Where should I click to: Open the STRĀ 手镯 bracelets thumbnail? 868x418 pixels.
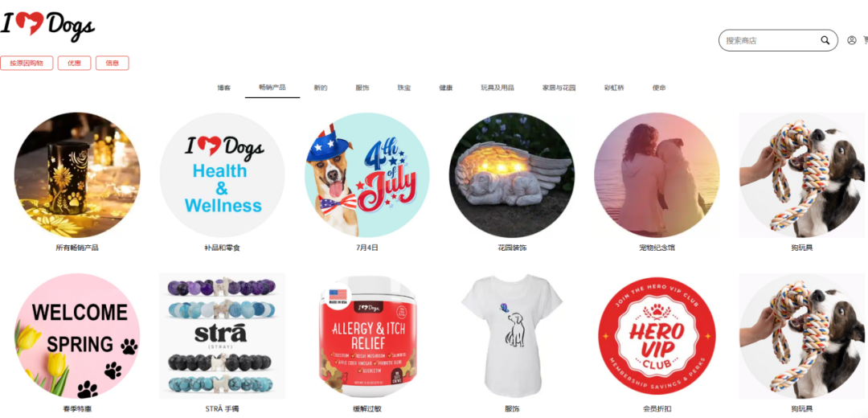(x=223, y=336)
